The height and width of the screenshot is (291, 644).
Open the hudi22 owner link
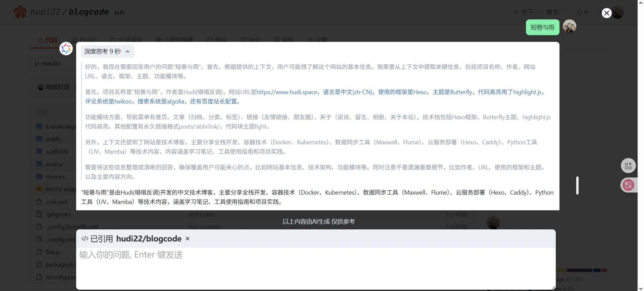(45, 12)
